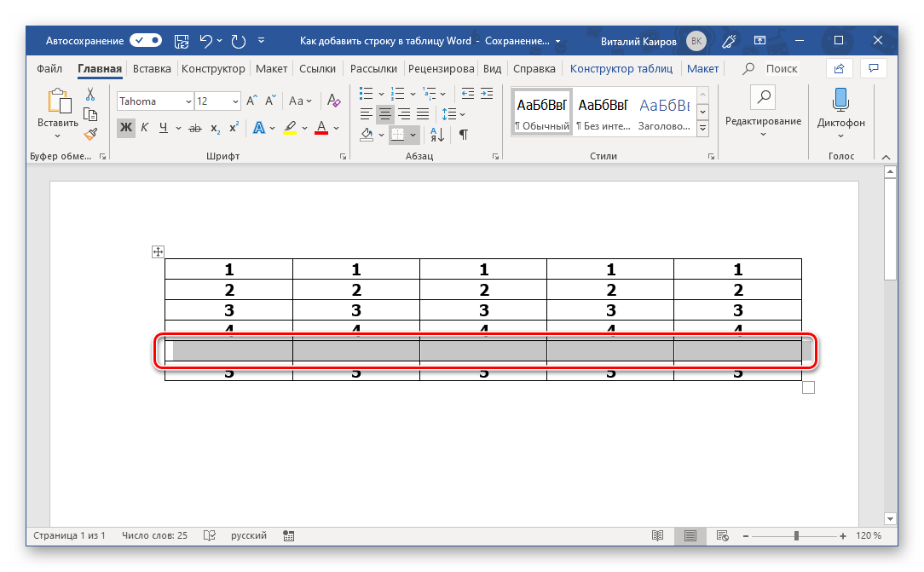
Task: Click the Sort A-Я icon
Action: (437, 135)
